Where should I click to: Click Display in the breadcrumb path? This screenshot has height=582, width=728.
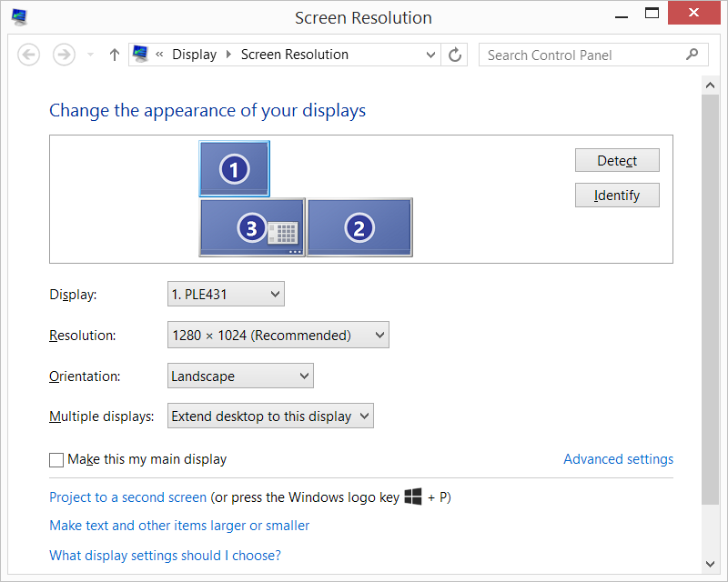coord(194,54)
